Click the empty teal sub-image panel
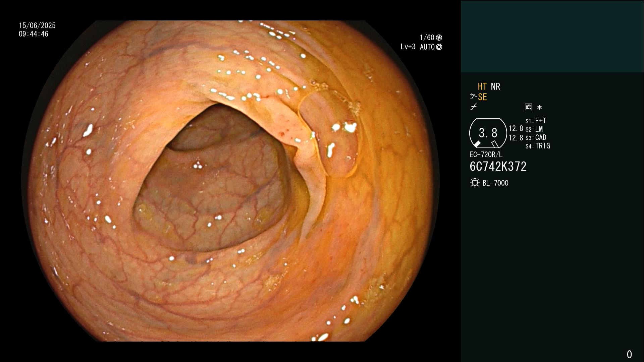The height and width of the screenshot is (362, 644). [x=552, y=36]
